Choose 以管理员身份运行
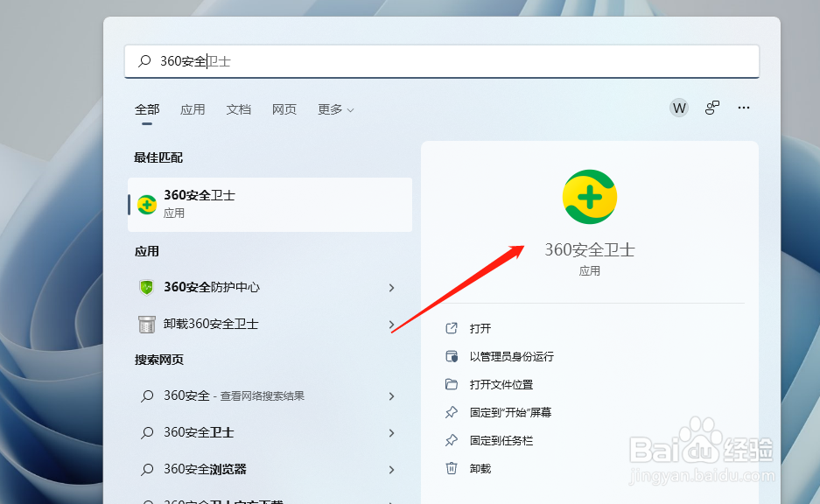The image size is (820, 504). [x=511, y=357]
